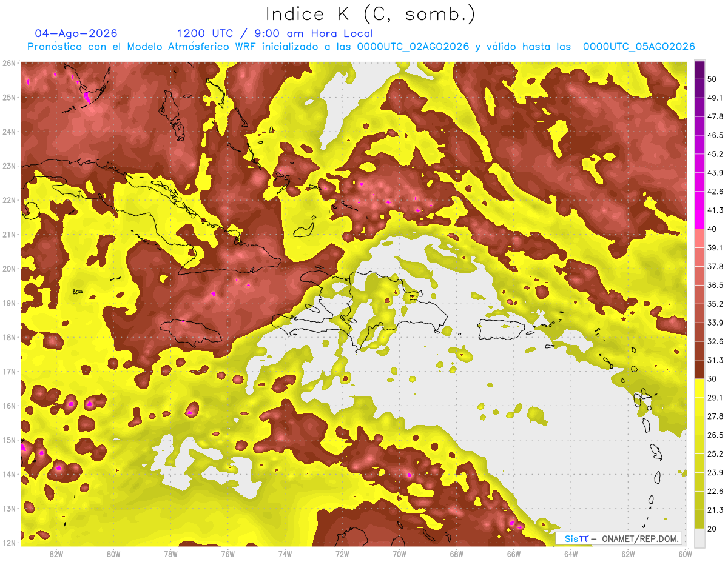Click the latitude axis label "14N"
This screenshot has height=562, width=728.
[x=9, y=474]
